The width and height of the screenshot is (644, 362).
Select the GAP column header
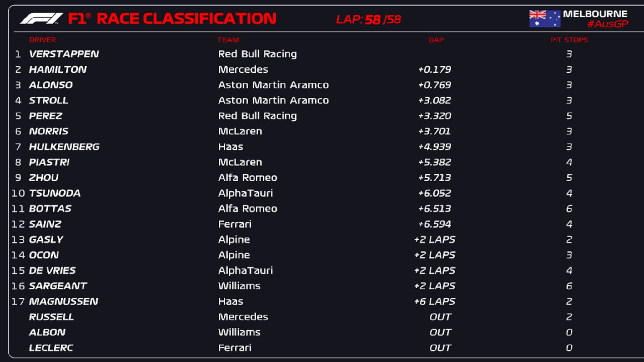coord(437,41)
